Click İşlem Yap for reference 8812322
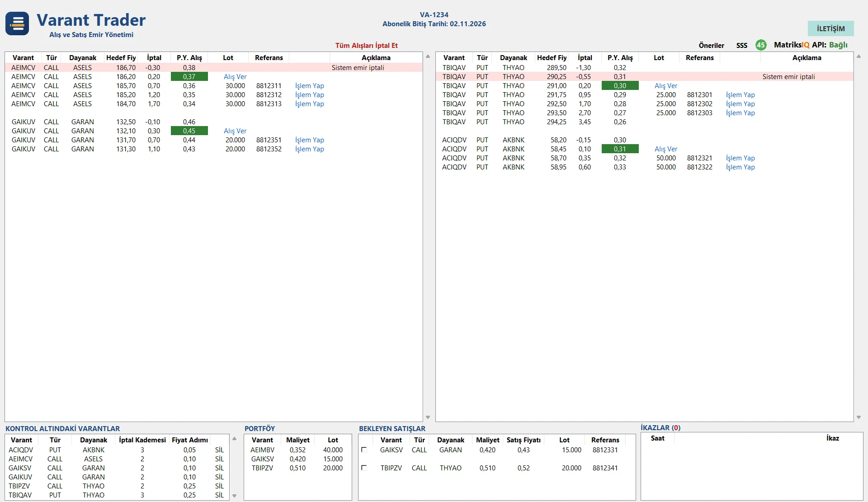Viewport: 868px width, 502px height. tap(740, 167)
